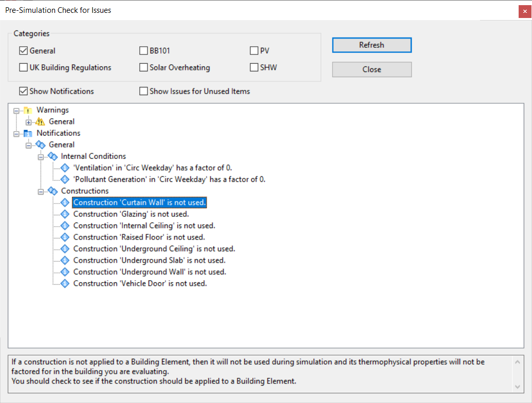Enable the PV category checkbox

point(254,50)
